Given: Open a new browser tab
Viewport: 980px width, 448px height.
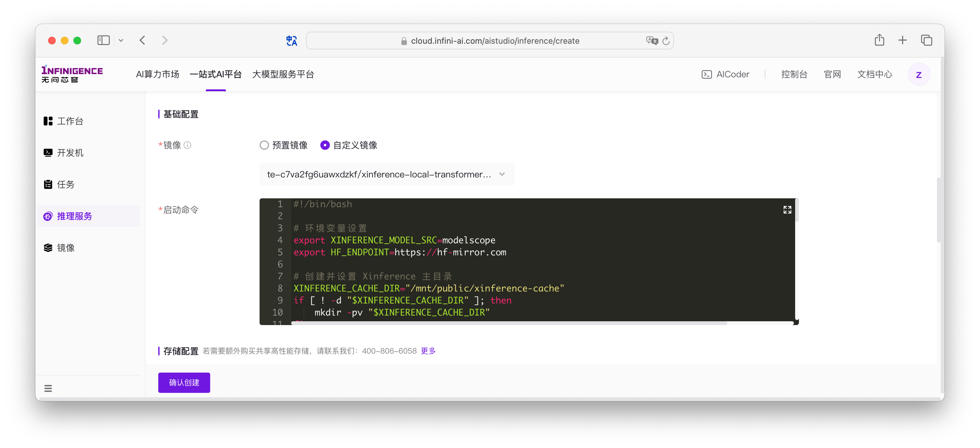Looking at the screenshot, I should [902, 40].
